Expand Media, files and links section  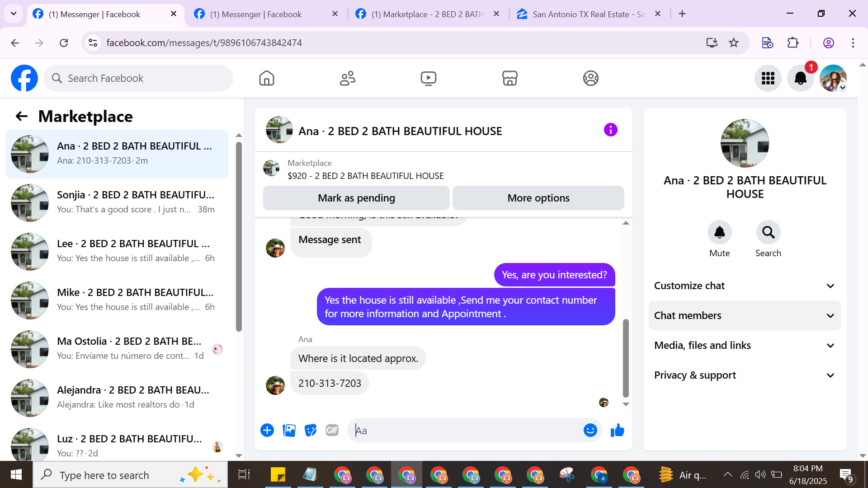point(745,345)
